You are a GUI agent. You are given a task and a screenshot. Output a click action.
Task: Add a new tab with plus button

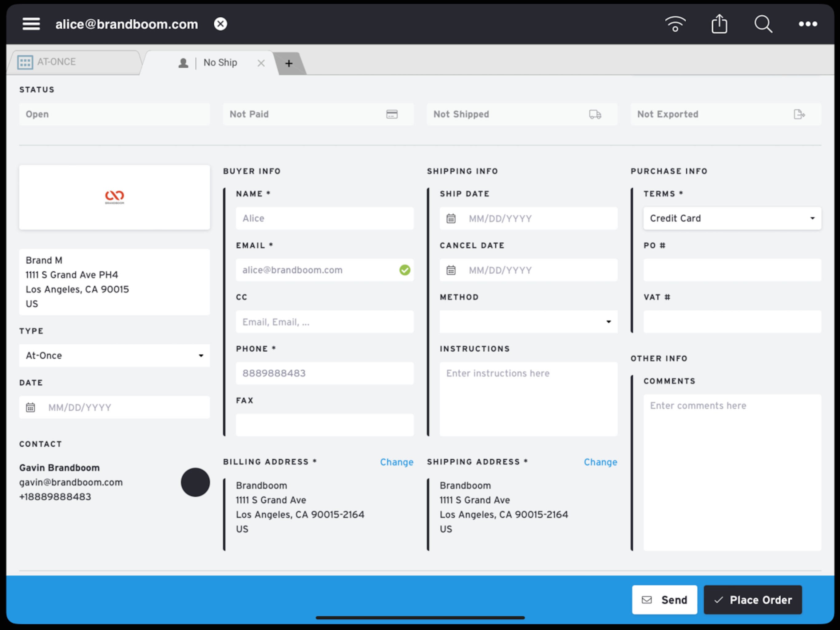(289, 63)
